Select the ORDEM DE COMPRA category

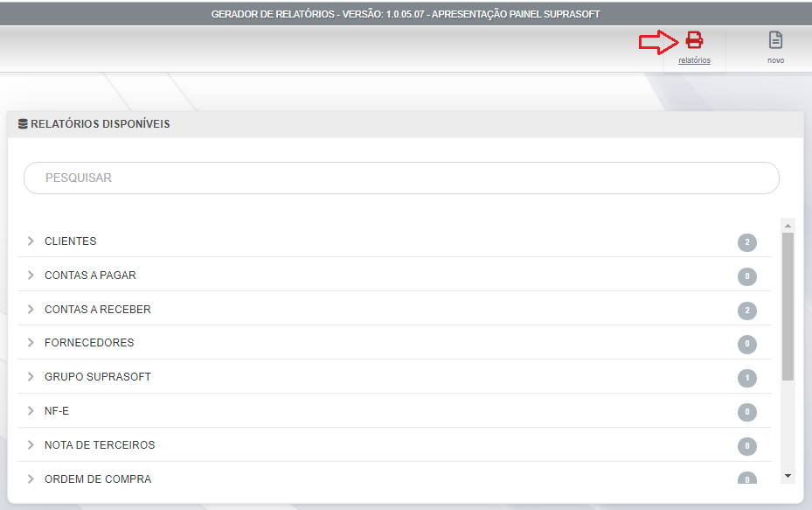pyautogui.click(x=98, y=479)
